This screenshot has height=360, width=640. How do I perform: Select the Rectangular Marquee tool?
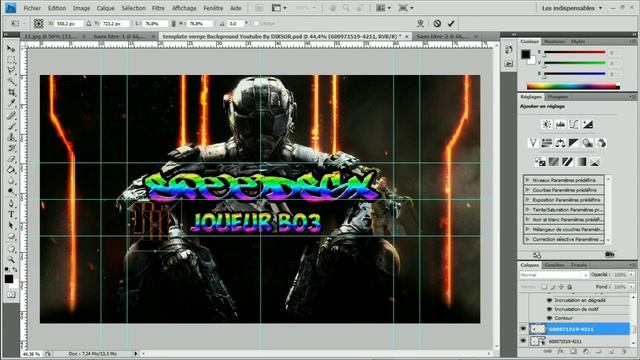click(11, 60)
